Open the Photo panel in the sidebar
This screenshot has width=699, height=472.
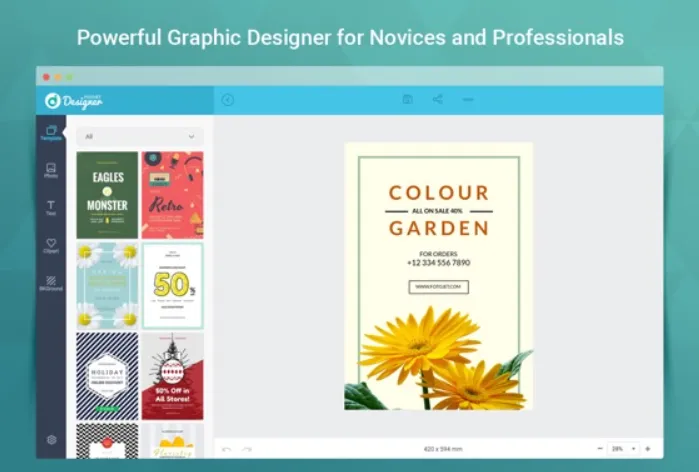point(51,170)
